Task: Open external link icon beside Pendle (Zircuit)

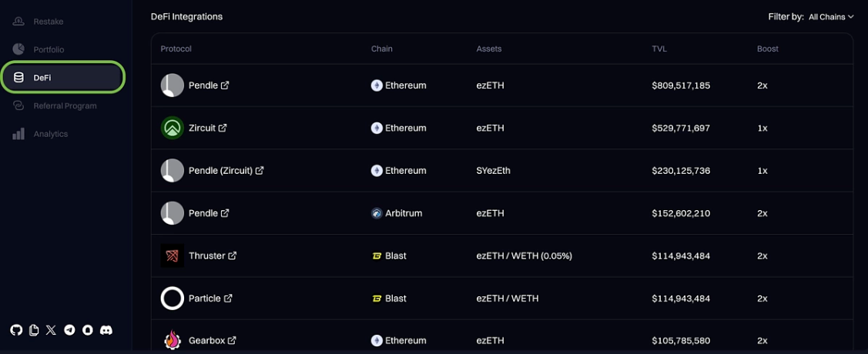Action: click(260, 170)
